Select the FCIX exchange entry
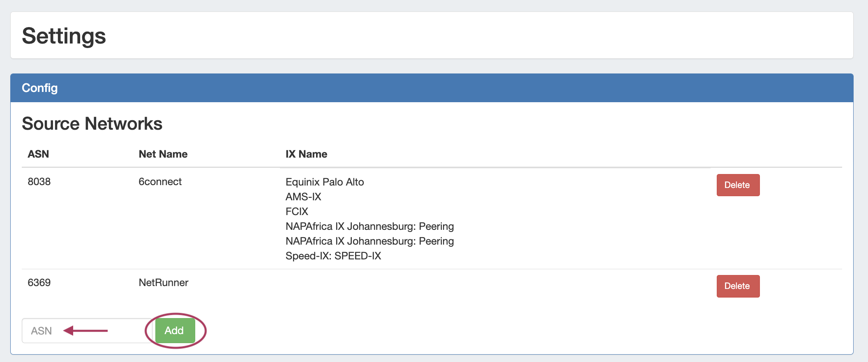Image resolution: width=868 pixels, height=362 pixels. (297, 211)
